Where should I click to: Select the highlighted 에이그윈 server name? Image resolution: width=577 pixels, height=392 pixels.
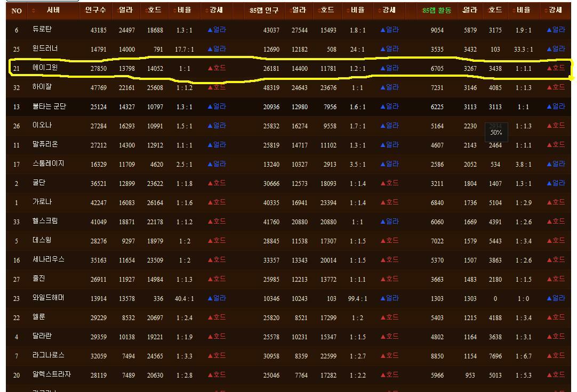(45, 68)
